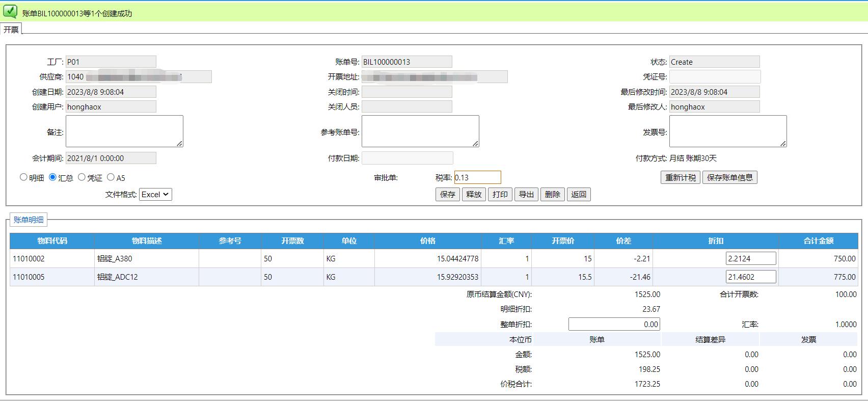Click the 价税合计 value 1723.25
The image size is (868, 403).
click(647, 384)
